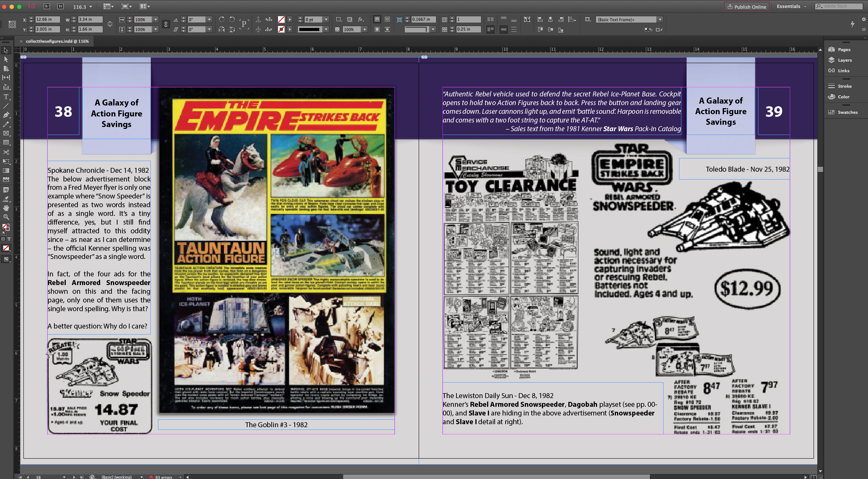Click the drop shadow icon
The image size is (868, 479).
350,19
